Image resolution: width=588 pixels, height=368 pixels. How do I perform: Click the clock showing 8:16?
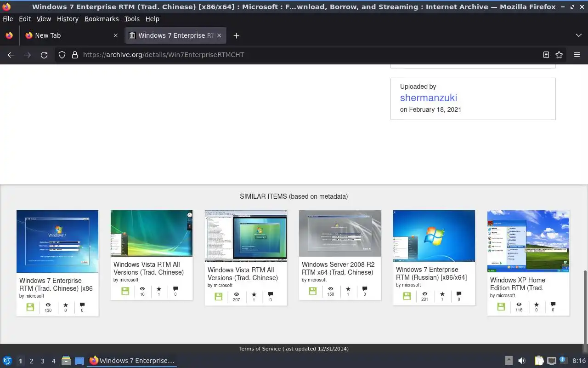[579, 361]
